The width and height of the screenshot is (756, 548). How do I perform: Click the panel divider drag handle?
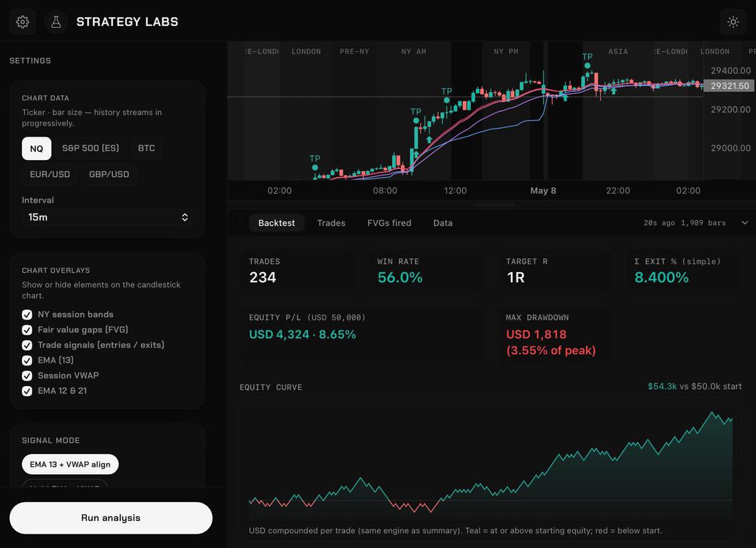pos(495,205)
